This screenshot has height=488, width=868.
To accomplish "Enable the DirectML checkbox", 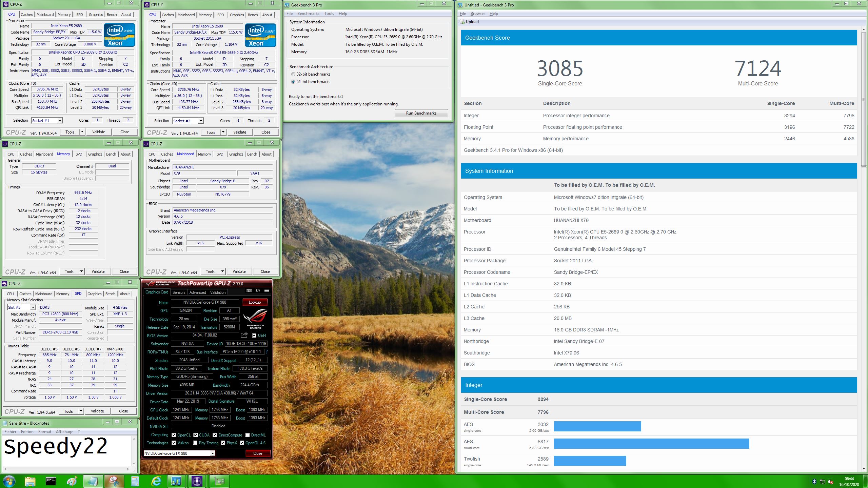I will pos(248,435).
